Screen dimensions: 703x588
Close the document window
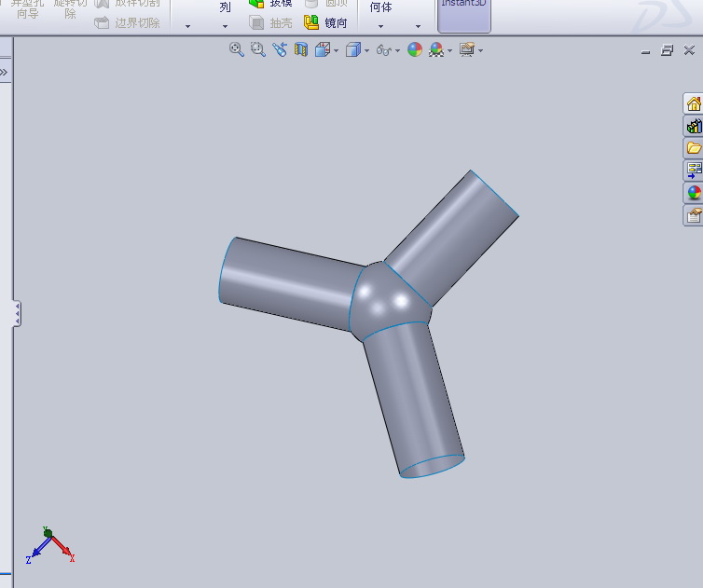click(x=689, y=50)
